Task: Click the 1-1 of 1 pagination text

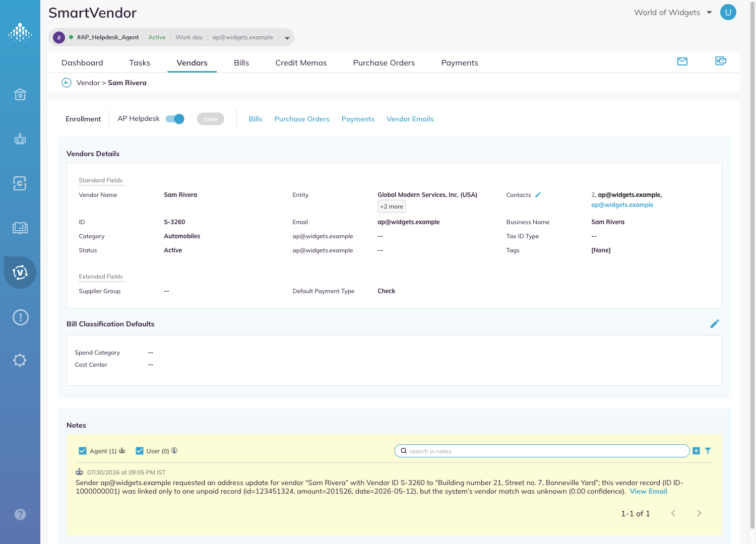Action: pyautogui.click(x=635, y=513)
